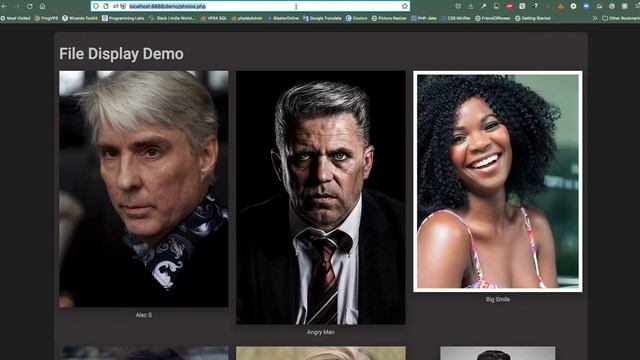
Task: Open the Slack bookmark
Action: (172, 18)
